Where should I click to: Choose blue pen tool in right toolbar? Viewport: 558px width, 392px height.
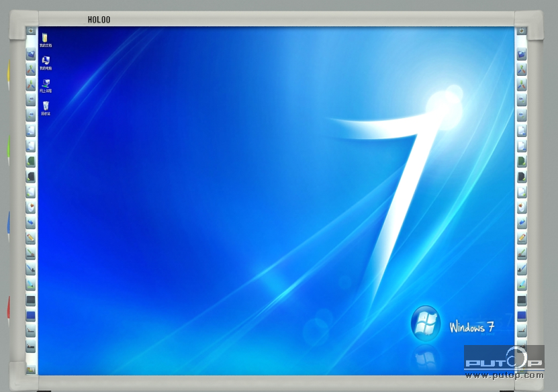(x=522, y=268)
